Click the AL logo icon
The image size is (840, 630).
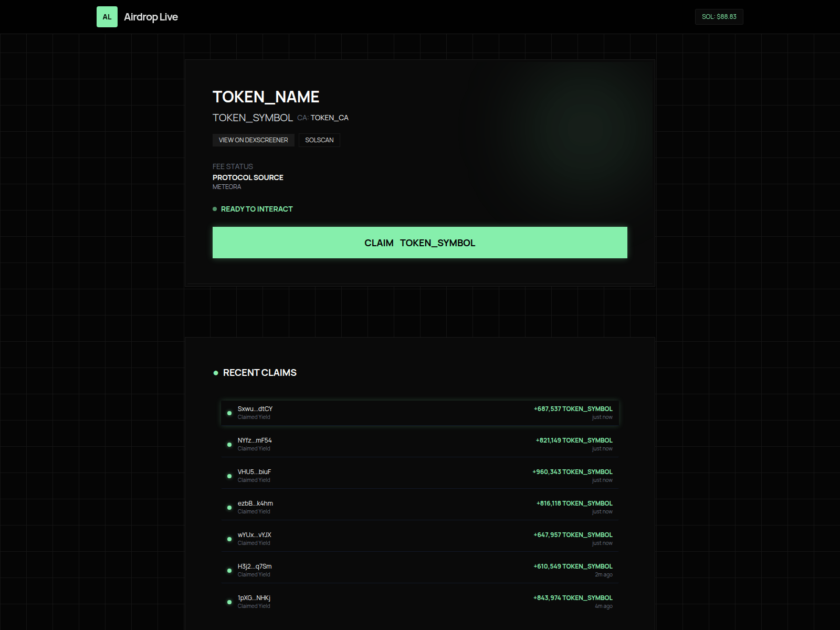point(107,16)
